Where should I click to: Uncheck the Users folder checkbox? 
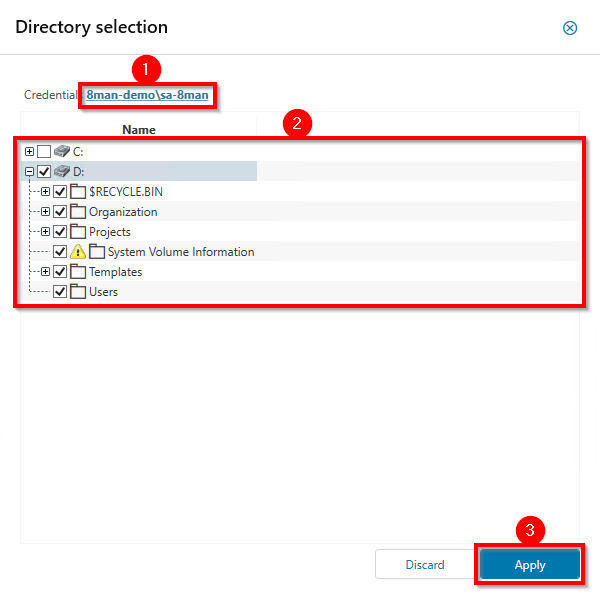pos(60,292)
